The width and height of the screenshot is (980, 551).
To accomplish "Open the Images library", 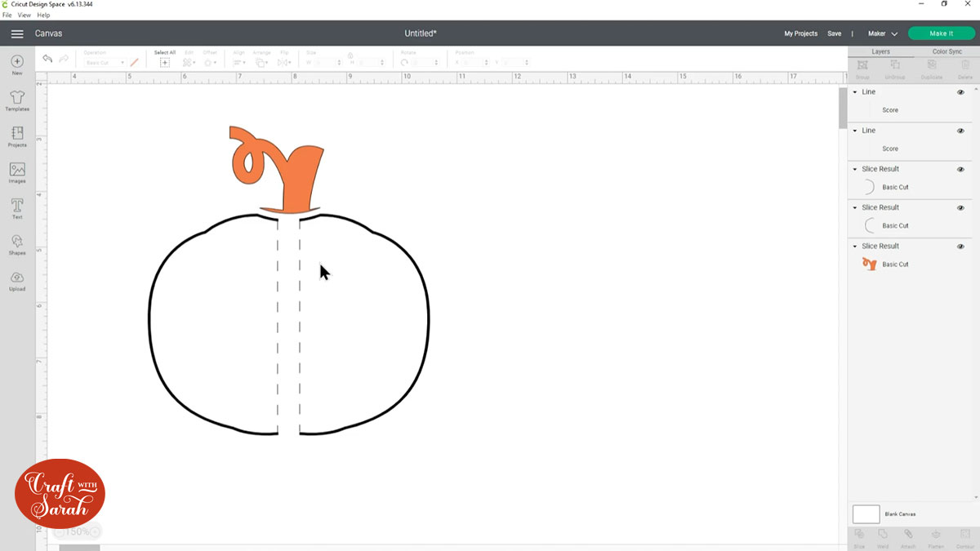I will tap(17, 172).
